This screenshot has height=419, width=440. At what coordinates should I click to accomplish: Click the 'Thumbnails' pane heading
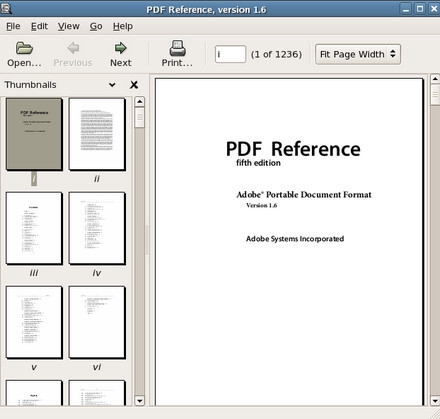click(x=30, y=85)
